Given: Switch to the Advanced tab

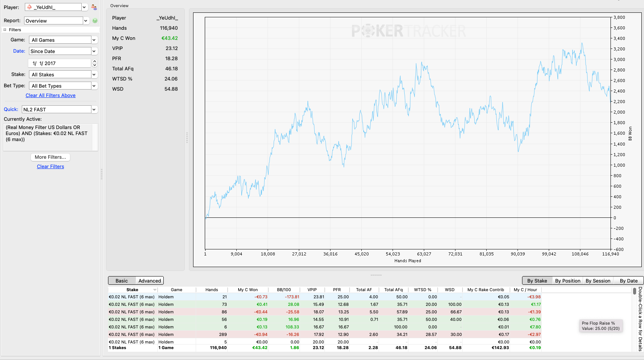Looking at the screenshot, I should tap(149, 281).
